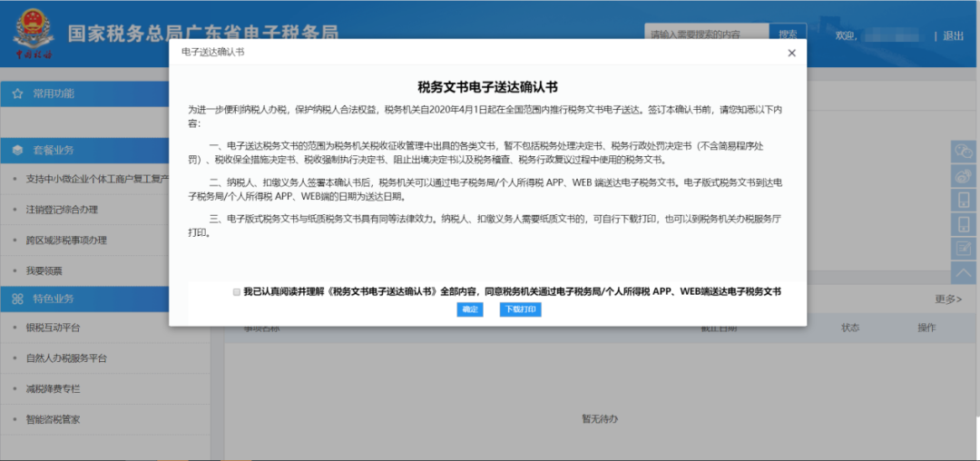The image size is (980, 461).
Task: Open 银税互动平台 in the sidebar
Action: pyautogui.click(x=53, y=328)
